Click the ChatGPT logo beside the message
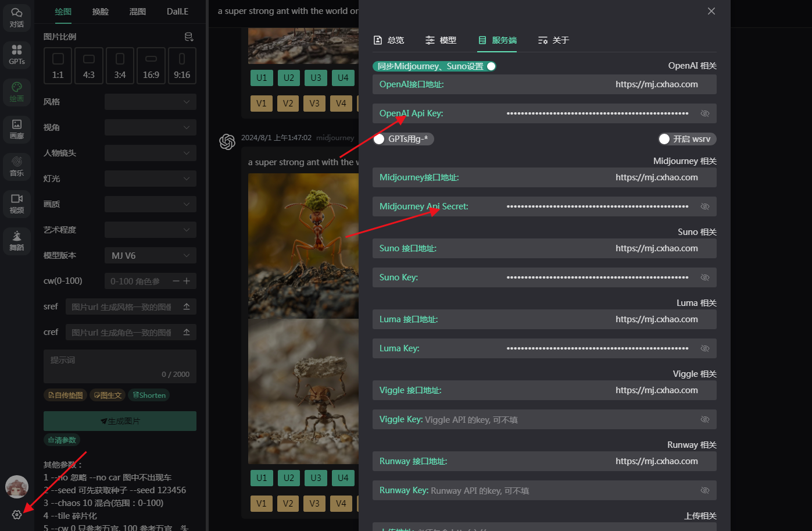Viewport: 812px width, 531px height. coord(227,141)
